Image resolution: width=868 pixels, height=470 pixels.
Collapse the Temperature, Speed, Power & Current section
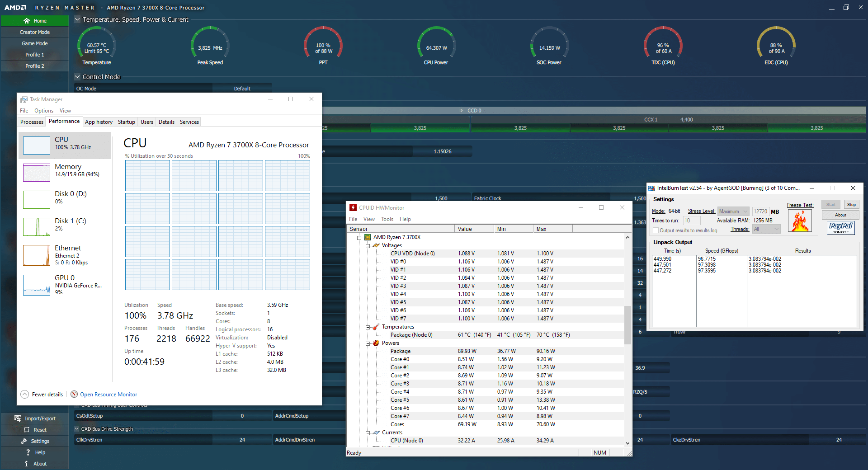[x=77, y=19]
